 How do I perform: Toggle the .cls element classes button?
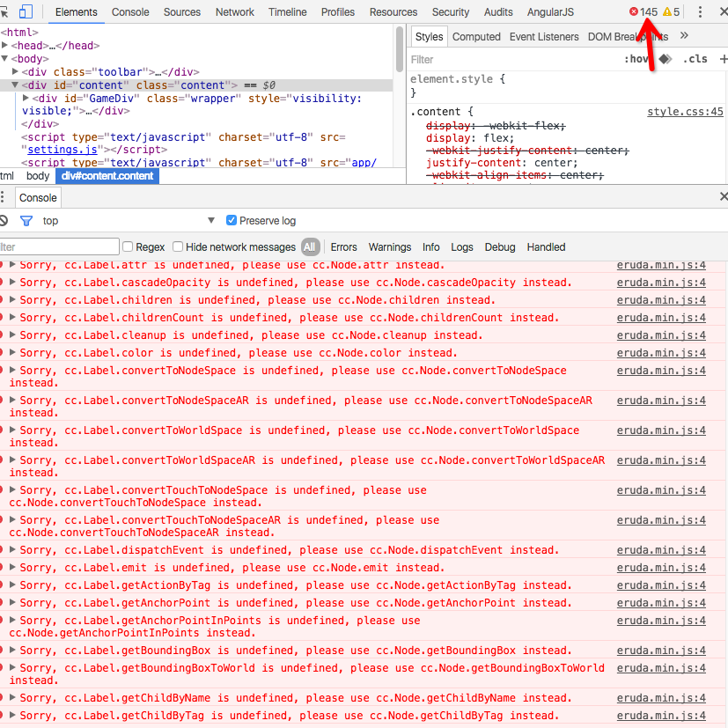(x=695, y=59)
